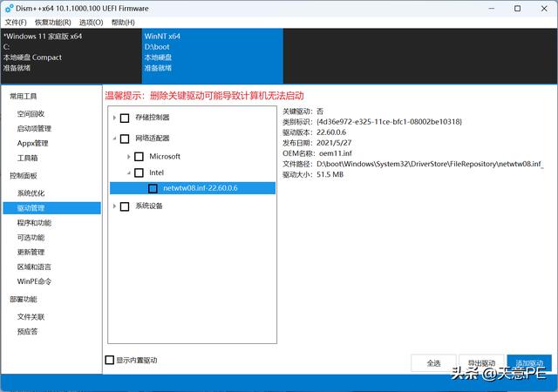This screenshot has width=558, height=392.
Task: Open the 帮助(H) menu
Action: point(123,23)
